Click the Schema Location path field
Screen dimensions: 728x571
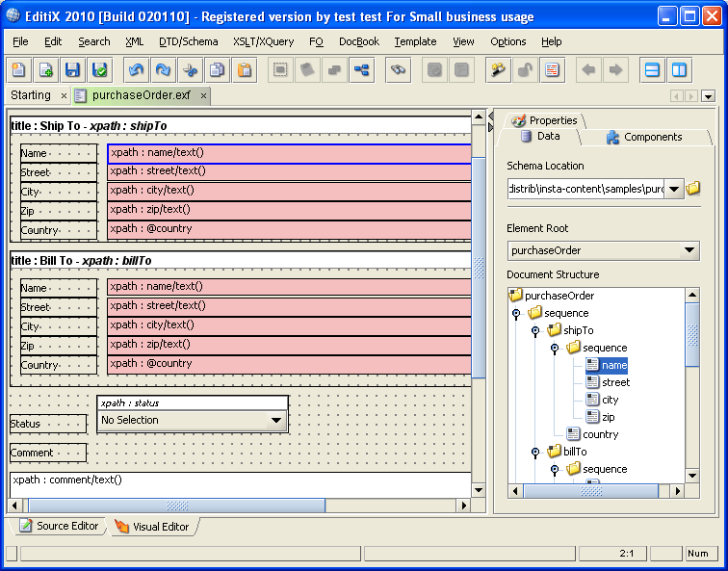[x=585, y=189]
